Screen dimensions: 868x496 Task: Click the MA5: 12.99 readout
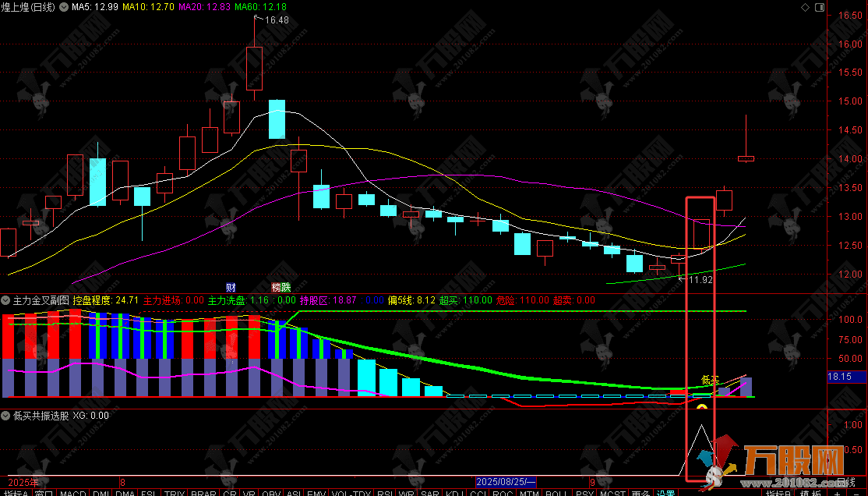[x=94, y=7]
